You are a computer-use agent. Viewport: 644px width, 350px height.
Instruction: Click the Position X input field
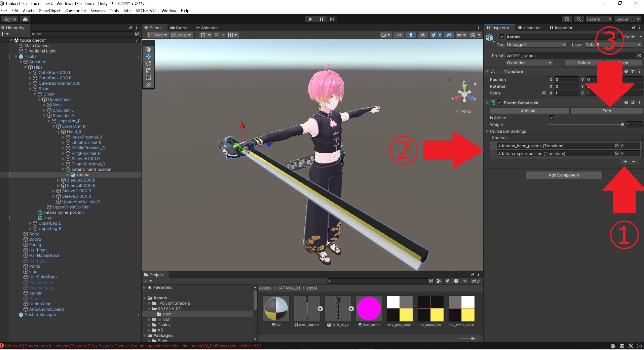[x=567, y=80]
